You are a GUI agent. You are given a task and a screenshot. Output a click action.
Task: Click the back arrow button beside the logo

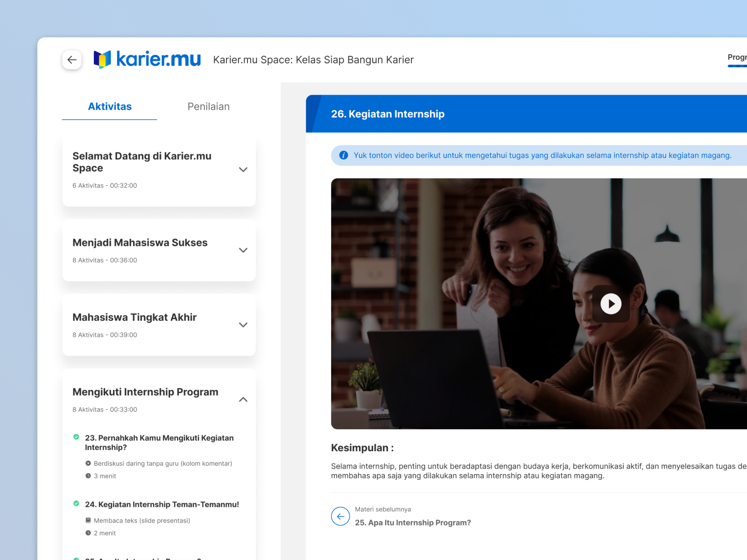coord(72,60)
